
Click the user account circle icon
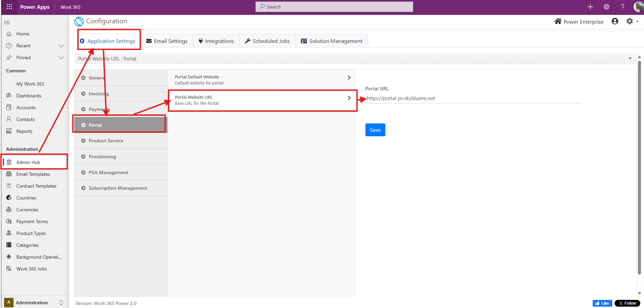(x=615, y=21)
